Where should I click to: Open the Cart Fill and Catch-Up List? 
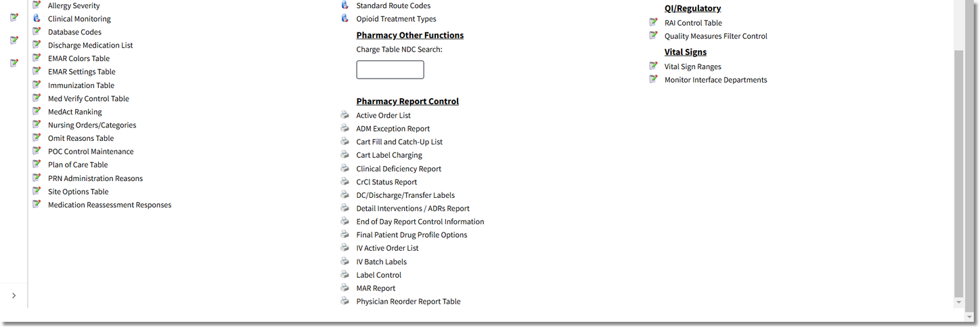click(x=399, y=142)
